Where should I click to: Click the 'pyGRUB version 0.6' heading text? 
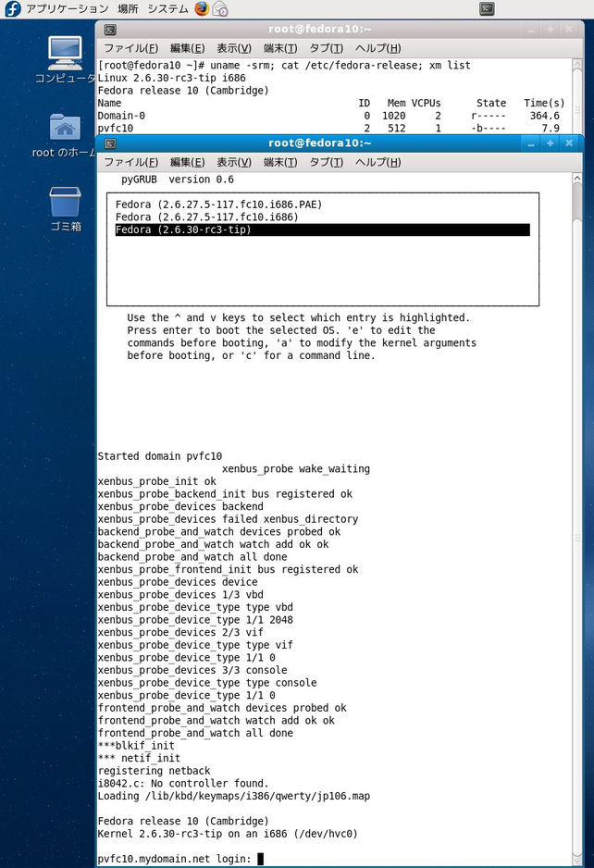[x=177, y=180]
